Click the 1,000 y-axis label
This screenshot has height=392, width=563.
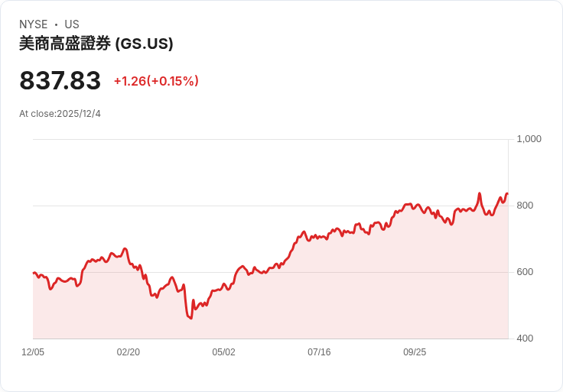tap(529, 139)
